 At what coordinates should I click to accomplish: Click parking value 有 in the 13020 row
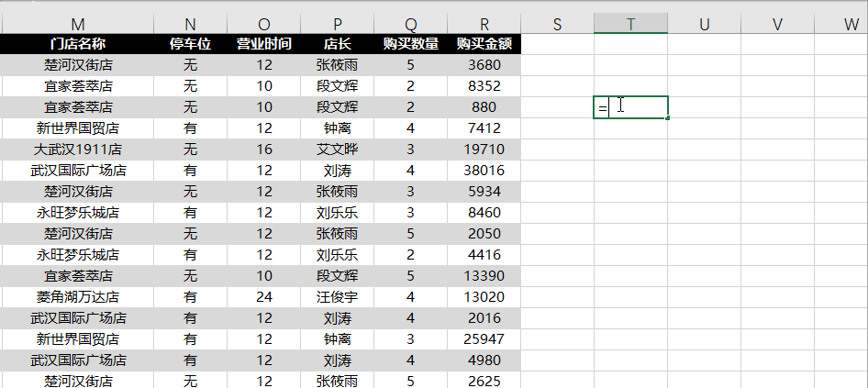190,296
